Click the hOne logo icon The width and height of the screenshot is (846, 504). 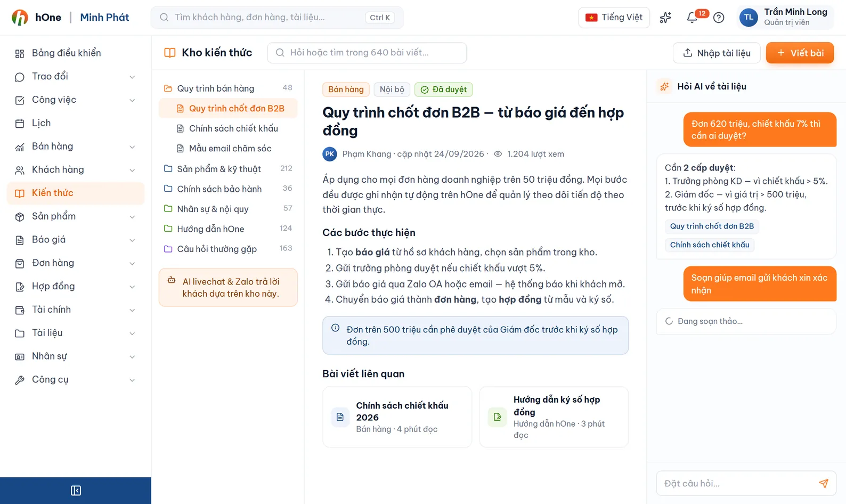click(x=20, y=18)
